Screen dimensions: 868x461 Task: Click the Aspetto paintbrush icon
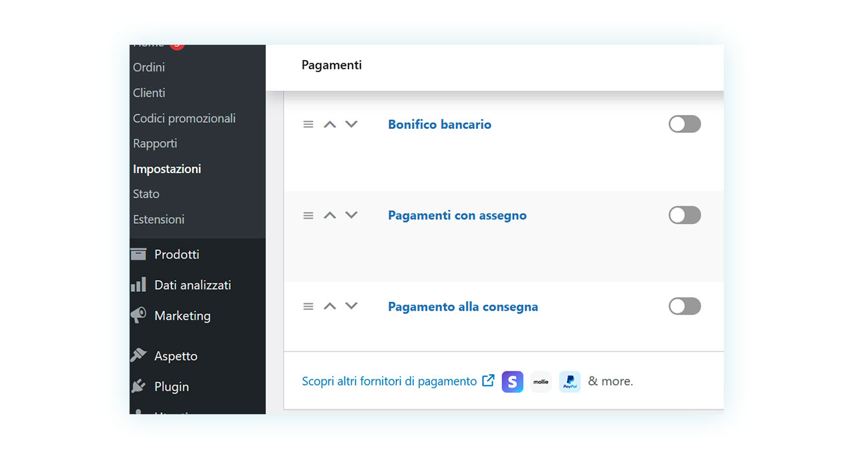138,355
